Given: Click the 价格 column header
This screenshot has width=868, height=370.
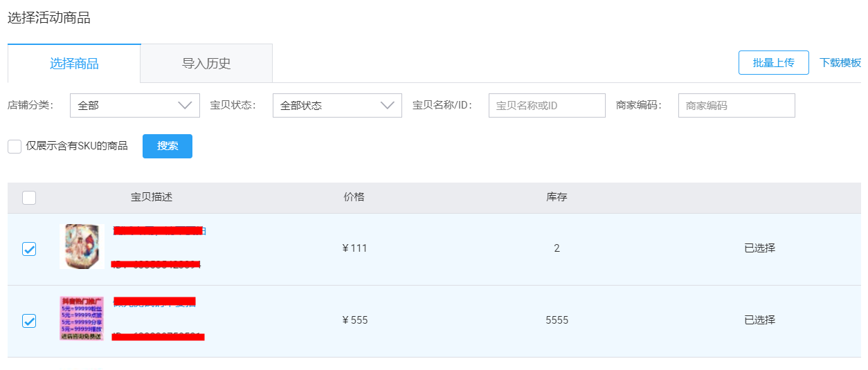Looking at the screenshot, I should click(354, 197).
